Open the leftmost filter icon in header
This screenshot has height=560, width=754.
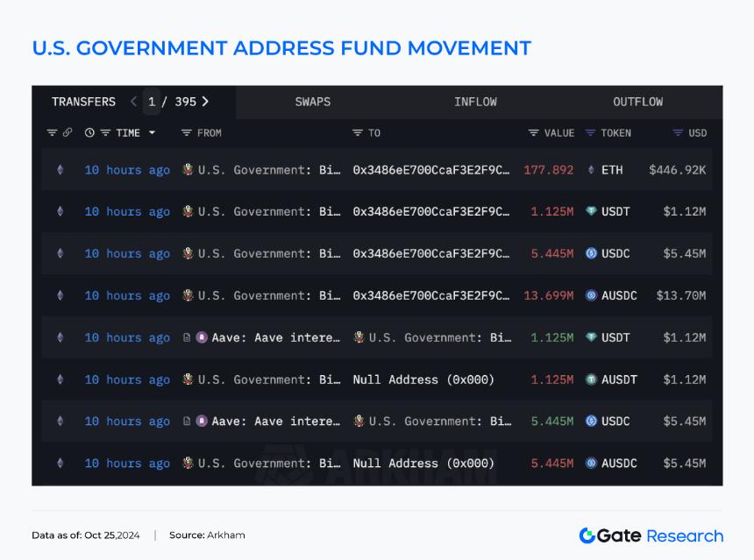[52, 132]
